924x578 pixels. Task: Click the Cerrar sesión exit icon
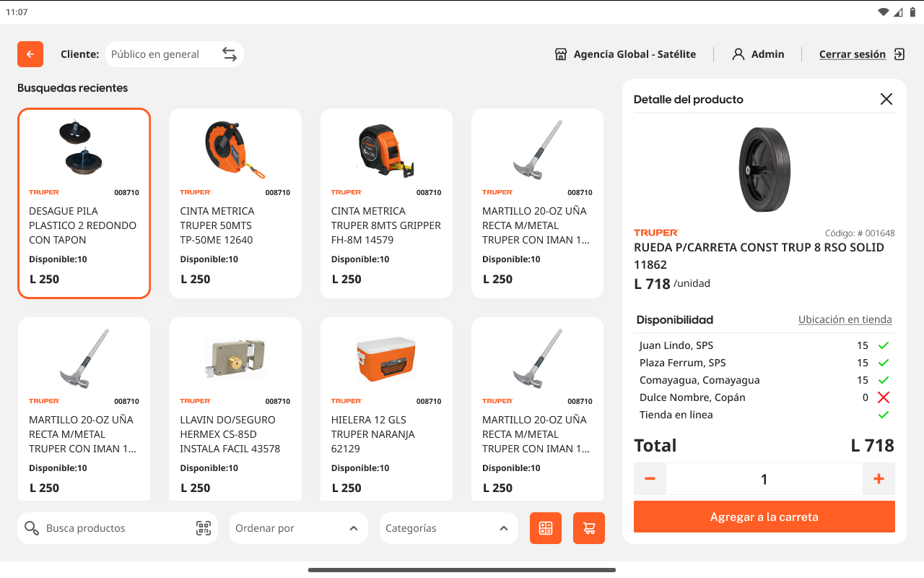[x=899, y=54]
